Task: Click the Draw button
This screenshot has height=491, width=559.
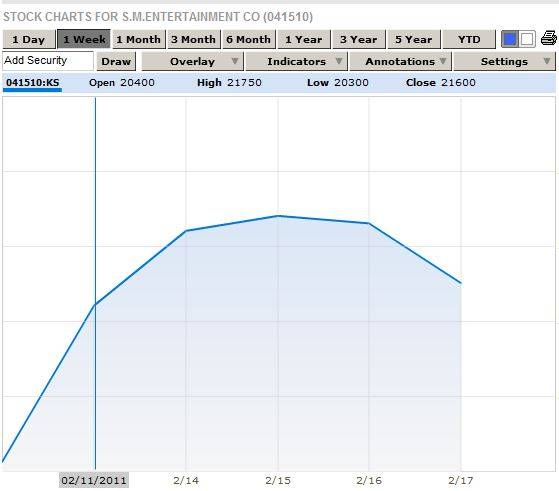Action: pyautogui.click(x=116, y=61)
